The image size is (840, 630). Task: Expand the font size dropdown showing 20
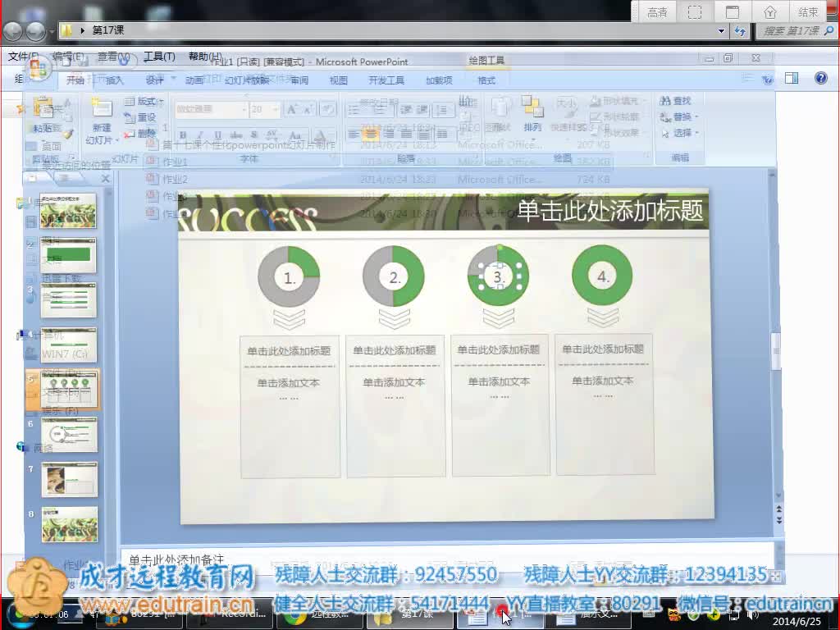click(276, 109)
